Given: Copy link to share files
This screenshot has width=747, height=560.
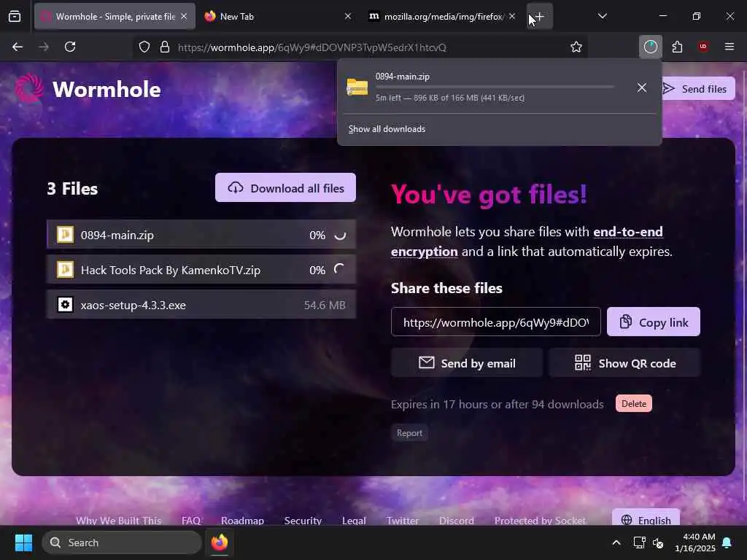Looking at the screenshot, I should [653, 322].
